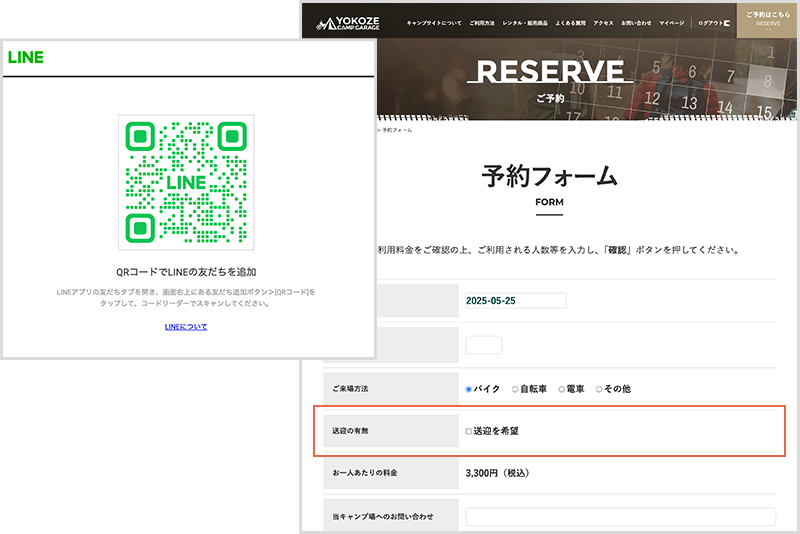The height and width of the screenshot is (534, 800).
Task: Select the 自転車 radio button
Action: [x=515, y=389]
